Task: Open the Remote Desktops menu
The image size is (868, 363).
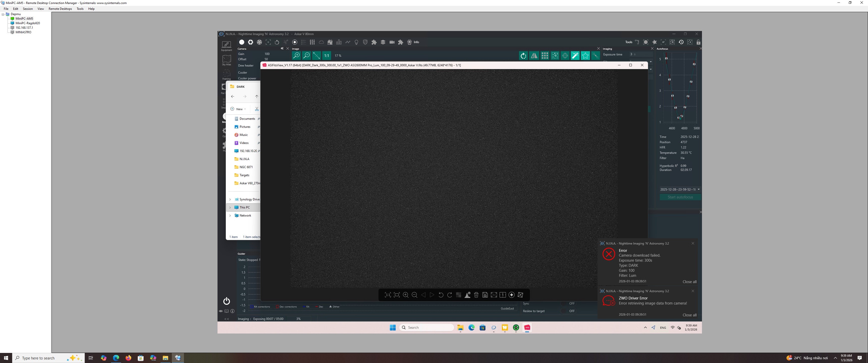Action: [x=60, y=9]
